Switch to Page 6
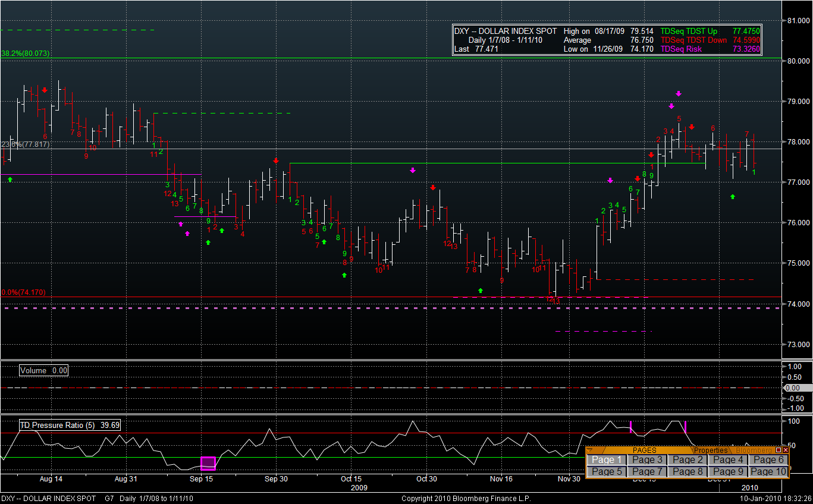This screenshot has width=813, height=504. 768,459
